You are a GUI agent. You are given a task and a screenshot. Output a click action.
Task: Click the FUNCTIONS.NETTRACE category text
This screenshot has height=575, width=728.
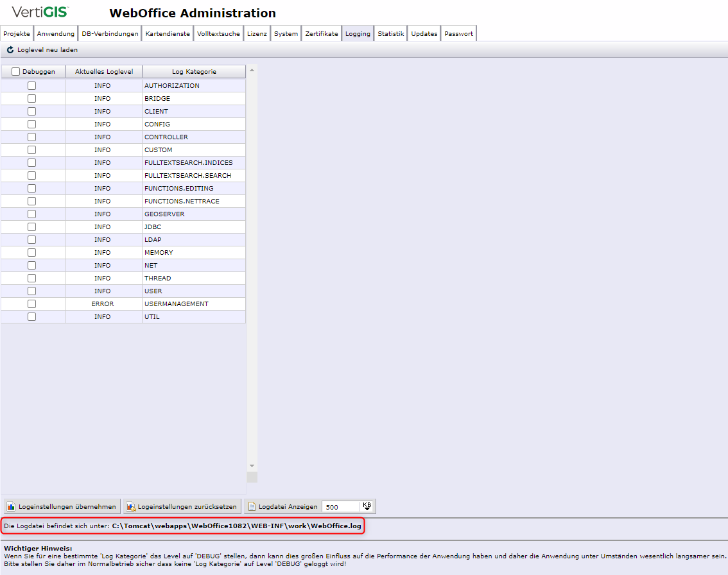click(x=182, y=201)
